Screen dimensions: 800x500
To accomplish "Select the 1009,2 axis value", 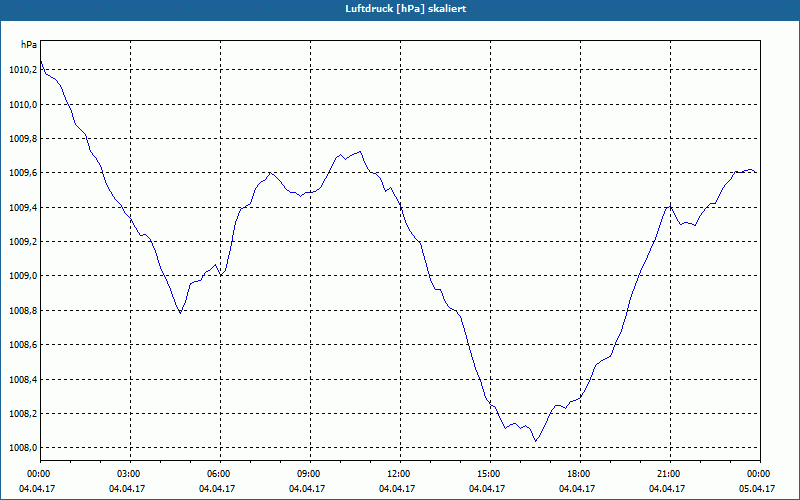I will pyautogui.click(x=23, y=242).
